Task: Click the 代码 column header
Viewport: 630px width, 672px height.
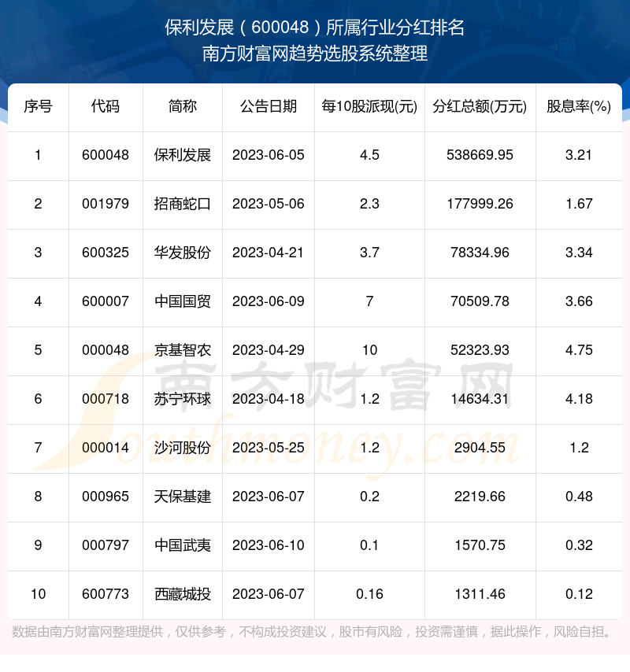Action: (x=106, y=107)
